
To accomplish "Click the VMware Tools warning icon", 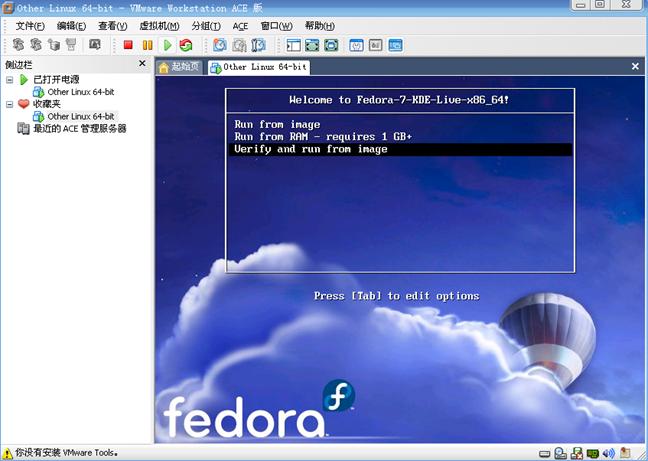I will pos(7,454).
